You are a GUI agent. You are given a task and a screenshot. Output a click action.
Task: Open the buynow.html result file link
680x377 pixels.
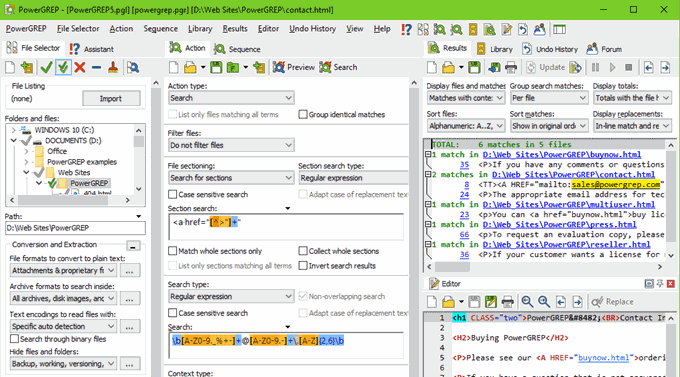562,154
